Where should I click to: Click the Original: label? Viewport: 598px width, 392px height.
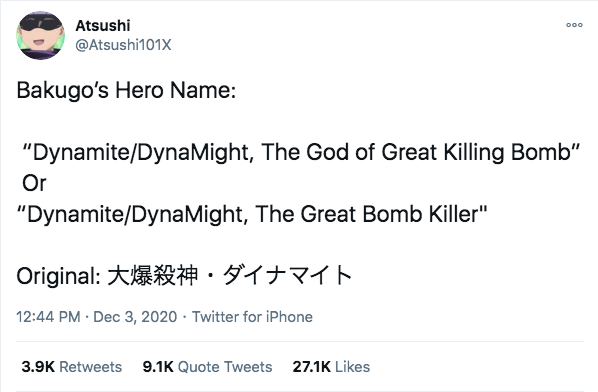[x=58, y=276]
